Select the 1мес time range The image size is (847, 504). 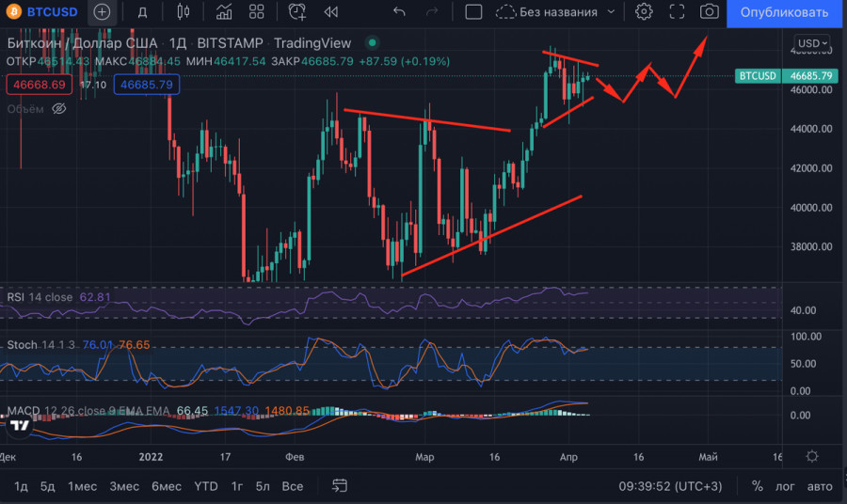pos(82,486)
